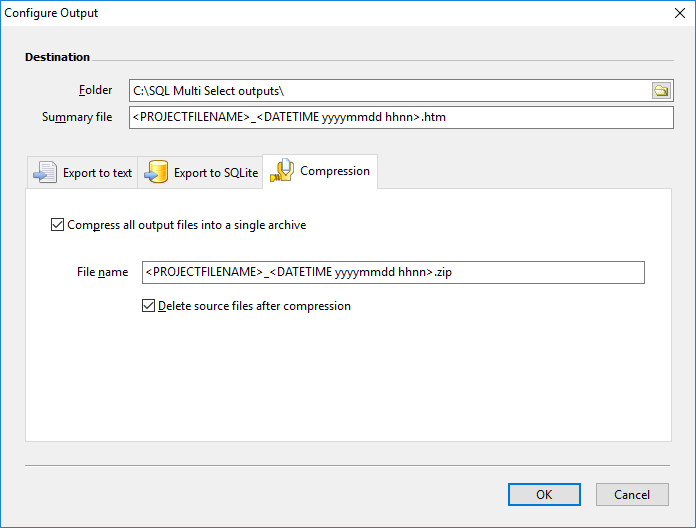Viewport: 696px width, 528px height.
Task: Click the Delete source files after compression text
Action: (x=254, y=306)
